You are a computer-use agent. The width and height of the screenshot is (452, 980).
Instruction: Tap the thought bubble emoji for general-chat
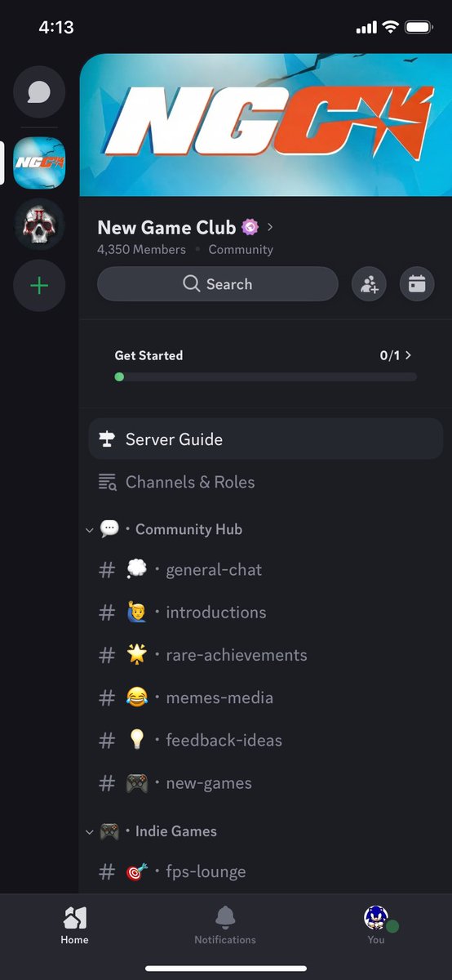pyautogui.click(x=136, y=570)
